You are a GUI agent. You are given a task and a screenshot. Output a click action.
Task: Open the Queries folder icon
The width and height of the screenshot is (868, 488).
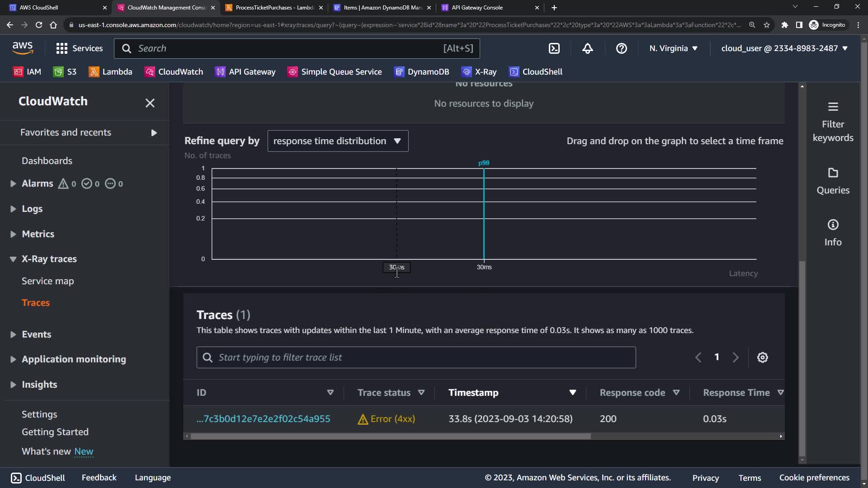[833, 173]
